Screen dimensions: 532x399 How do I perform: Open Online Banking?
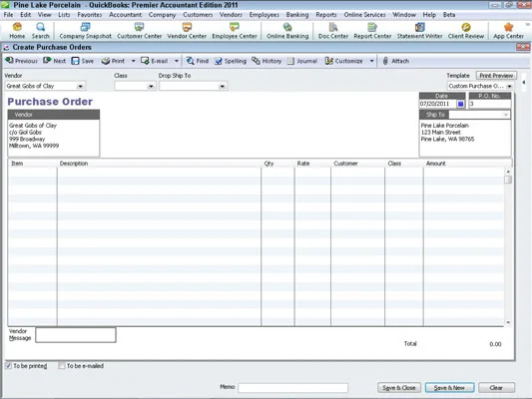tap(287, 31)
